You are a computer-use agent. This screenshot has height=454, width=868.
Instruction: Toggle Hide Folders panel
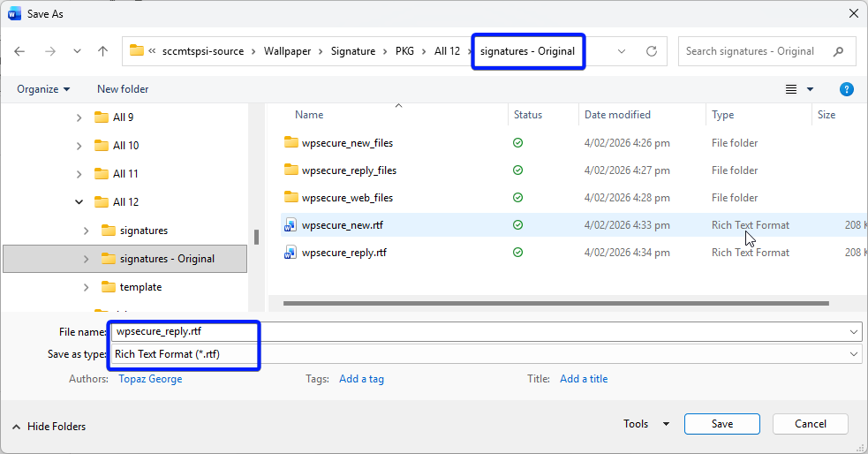click(49, 427)
